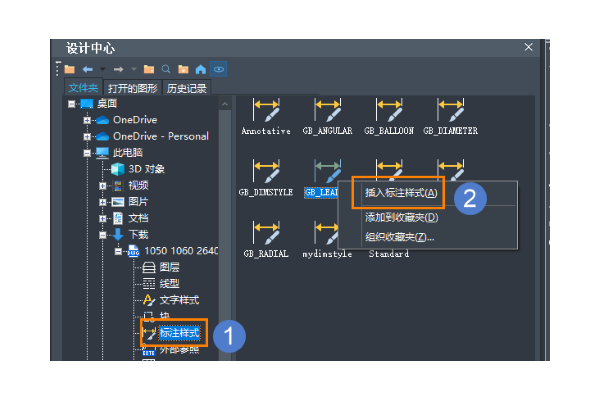Choose 添加到收藏夹(D) from context menu
The image size is (600, 400).
401,218
